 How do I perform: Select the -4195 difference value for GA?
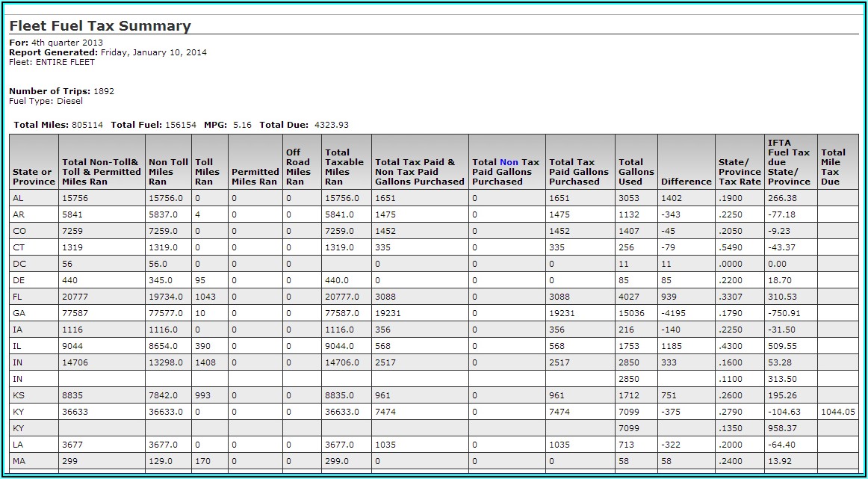674,313
